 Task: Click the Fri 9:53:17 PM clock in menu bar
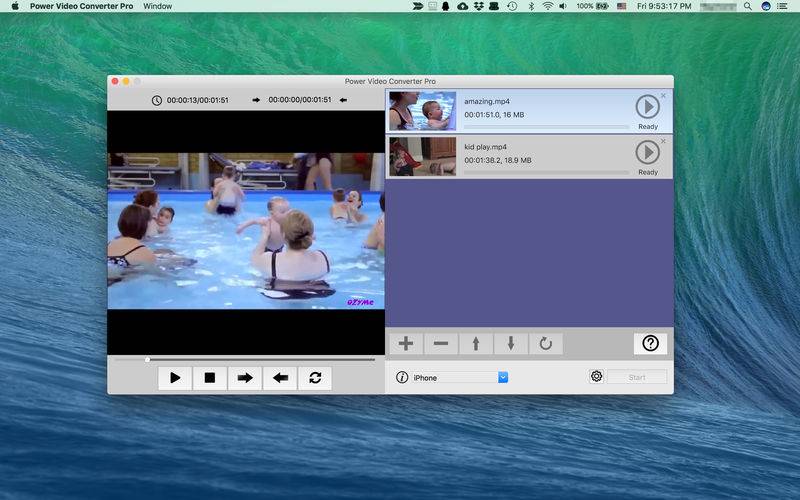click(664, 6)
